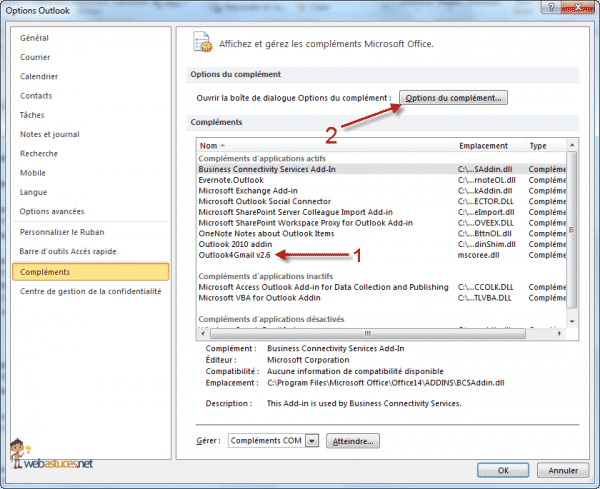Click C:\...rnoteOL.dll location cell

point(486,180)
